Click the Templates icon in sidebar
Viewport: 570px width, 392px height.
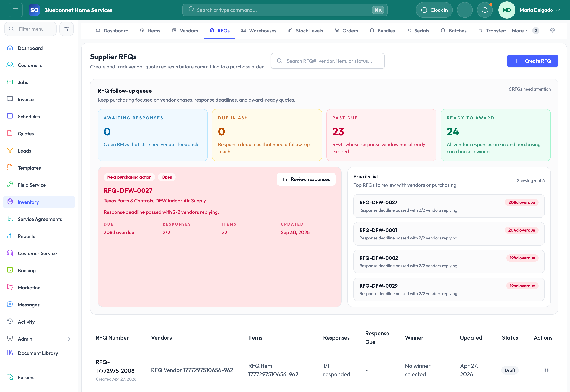coord(10,168)
